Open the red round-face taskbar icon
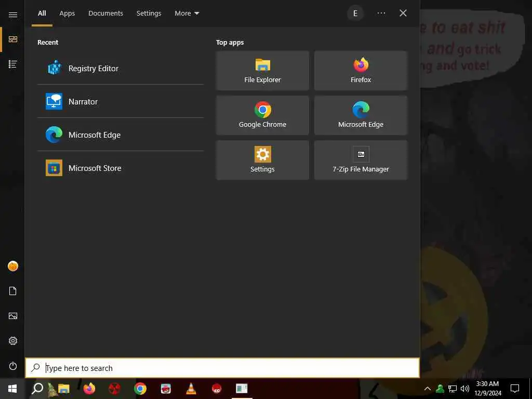This screenshot has height=399, width=532. click(x=217, y=389)
